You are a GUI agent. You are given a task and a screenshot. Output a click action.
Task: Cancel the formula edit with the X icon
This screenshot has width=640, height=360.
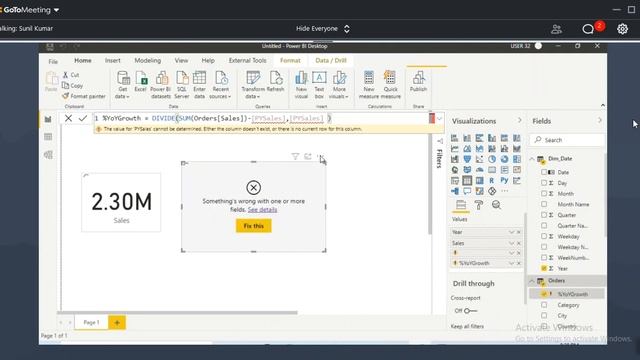(x=68, y=118)
